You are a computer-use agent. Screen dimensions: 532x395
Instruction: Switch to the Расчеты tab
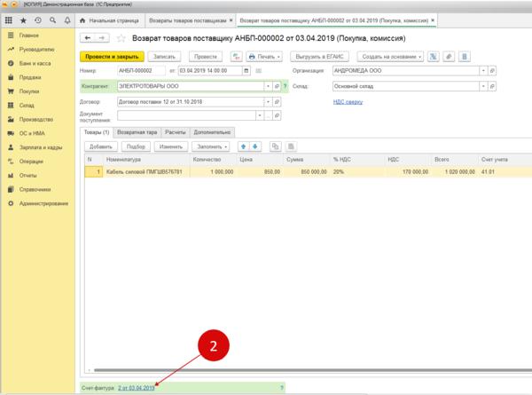click(176, 132)
